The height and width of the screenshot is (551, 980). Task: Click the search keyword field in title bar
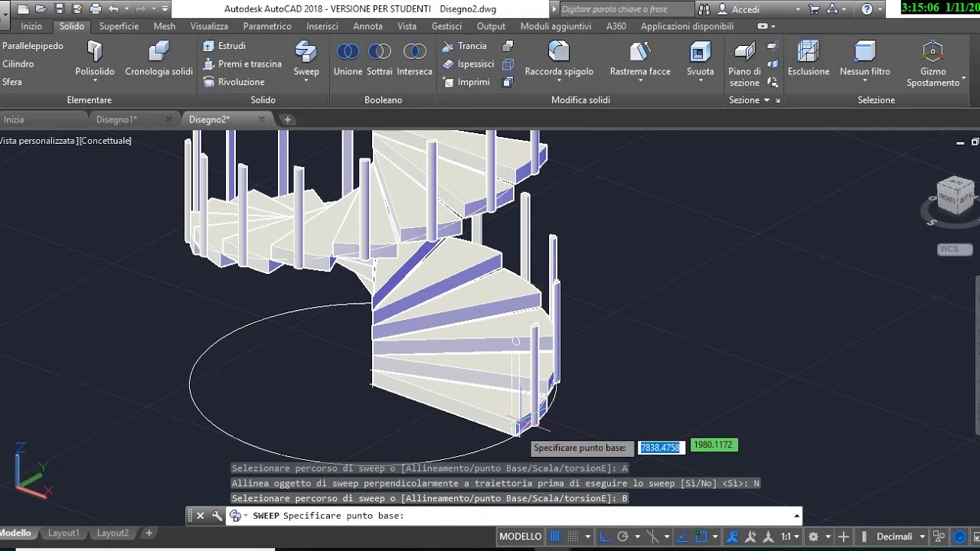[627, 9]
